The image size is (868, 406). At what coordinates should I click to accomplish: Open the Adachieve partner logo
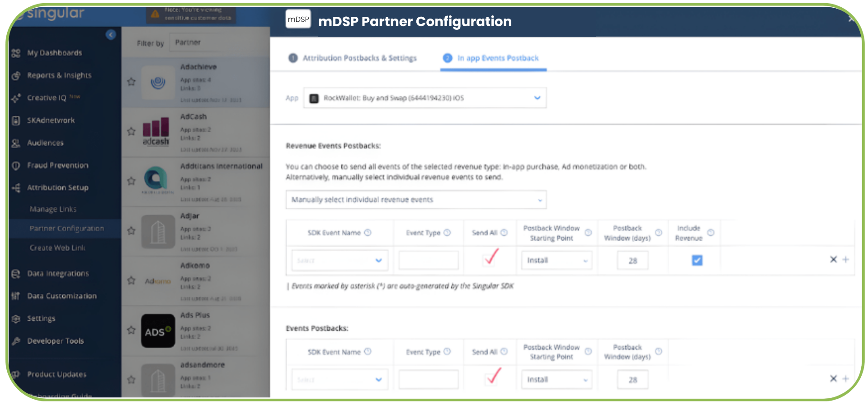(158, 82)
